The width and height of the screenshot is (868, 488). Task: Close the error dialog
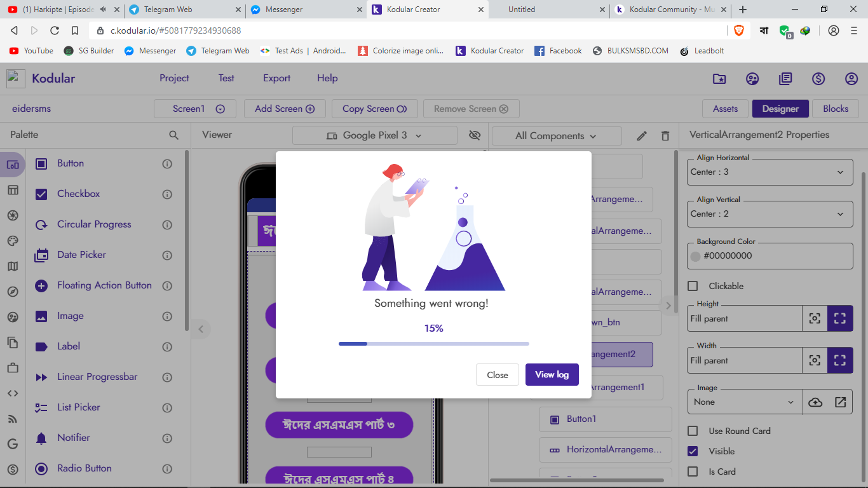498,375
